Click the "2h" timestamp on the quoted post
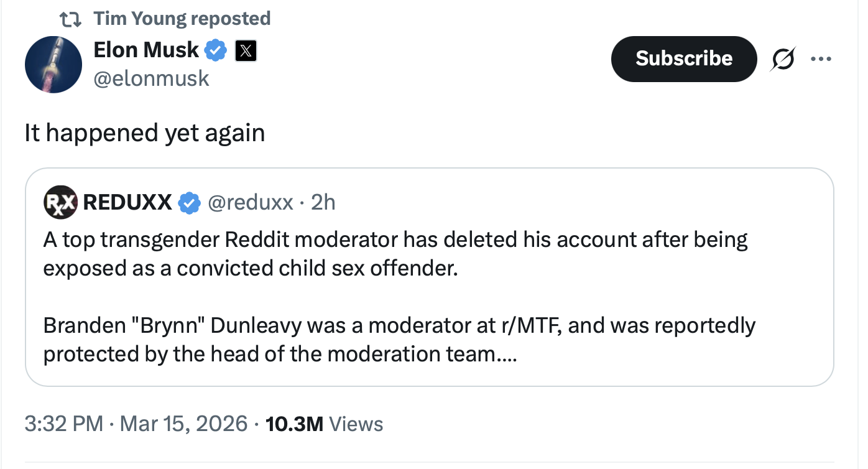This screenshot has width=868, height=469. point(323,203)
